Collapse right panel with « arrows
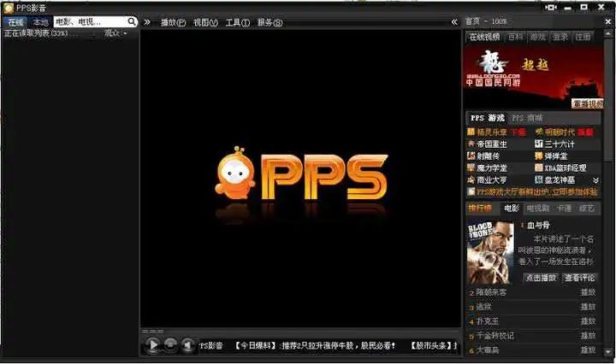 pos(454,22)
